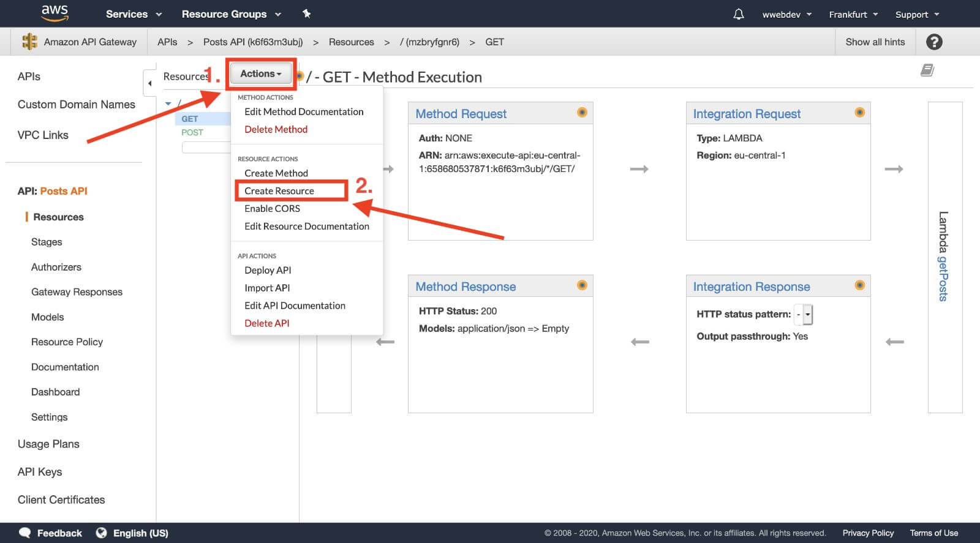This screenshot has height=543, width=980.
Task: Open the Method Response link
Action: (466, 286)
